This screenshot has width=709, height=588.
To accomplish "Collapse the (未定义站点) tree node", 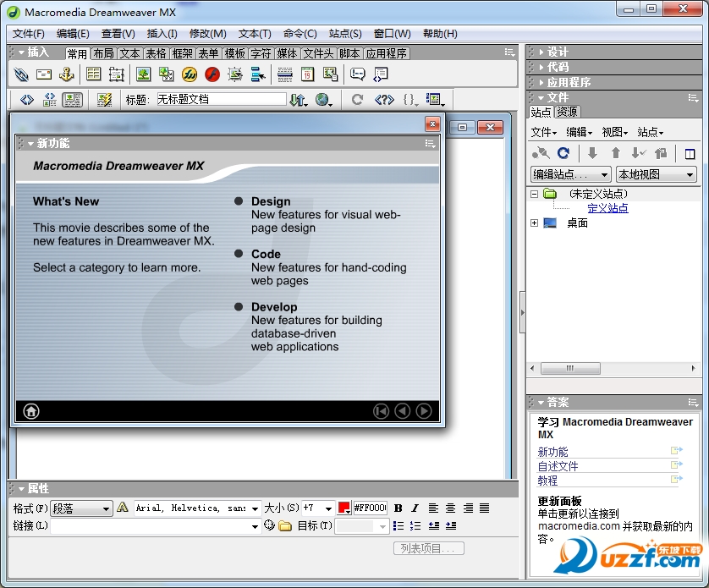I will [534, 194].
